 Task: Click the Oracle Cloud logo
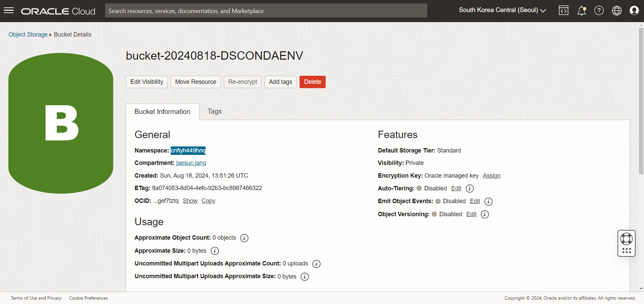click(58, 11)
